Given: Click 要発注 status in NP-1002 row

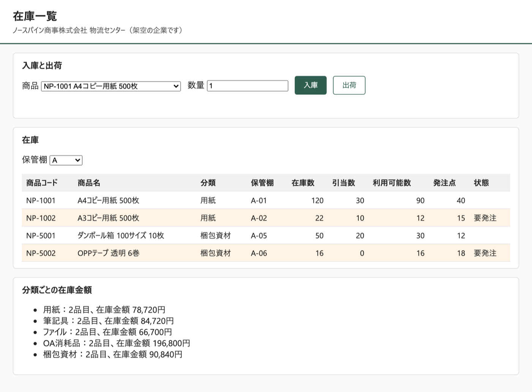Looking at the screenshot, I should (x=485, y=218).
